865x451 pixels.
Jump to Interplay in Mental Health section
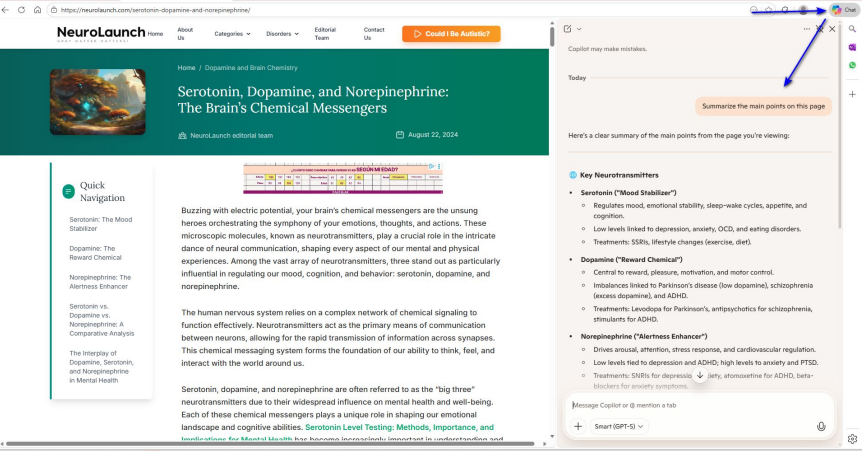pos(102,367)
